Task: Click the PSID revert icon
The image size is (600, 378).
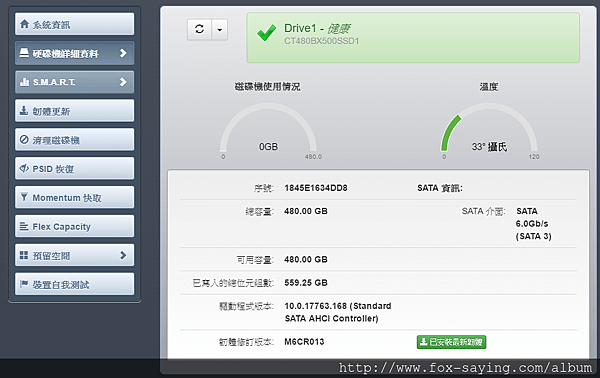Action: coord(24,168)
